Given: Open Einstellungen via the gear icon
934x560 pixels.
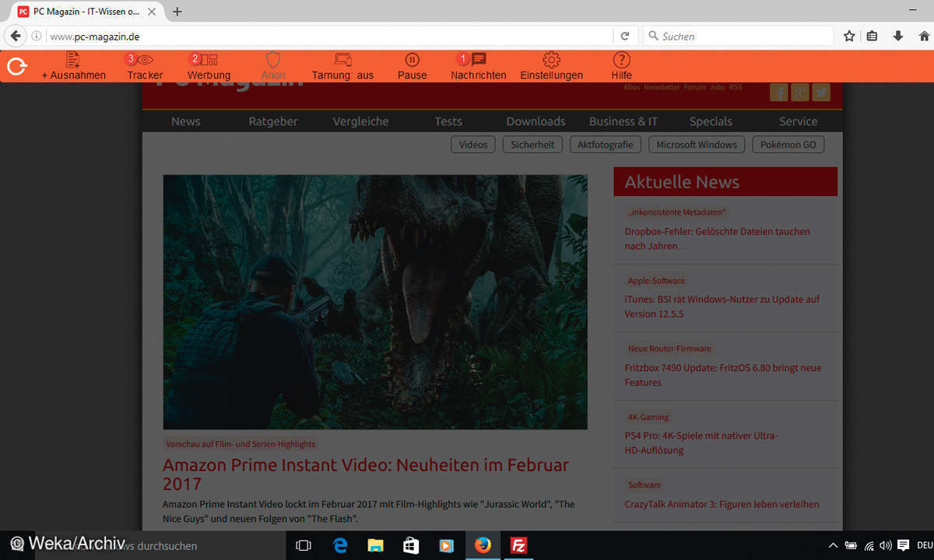Looking at the screenshot, I should pyautogui.click(x=551, y=67).
